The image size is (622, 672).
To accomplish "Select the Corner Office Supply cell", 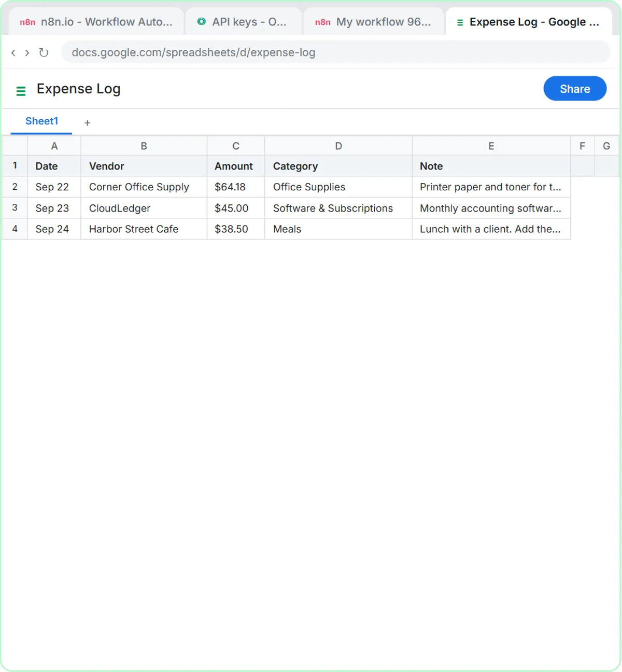I will (x=144, y=187).
